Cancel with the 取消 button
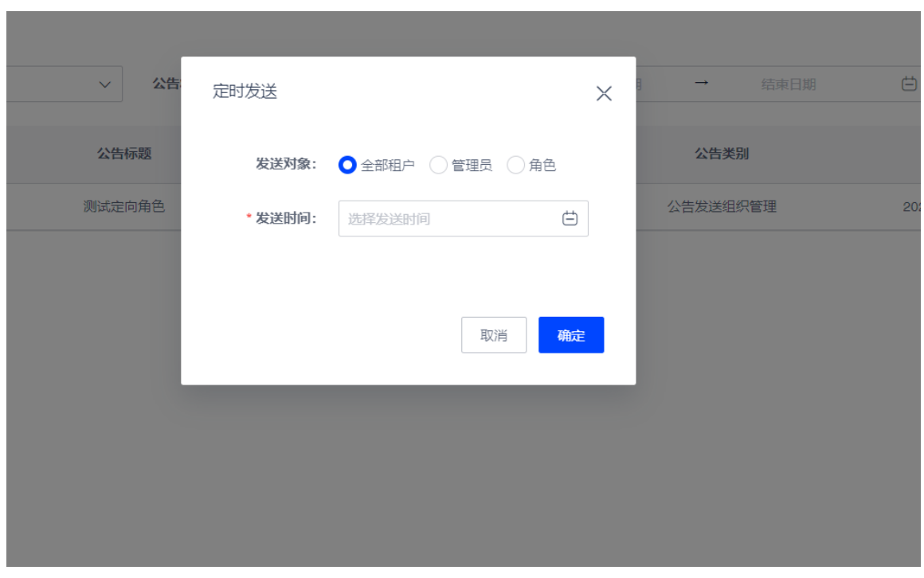This screenshot has width=924, height=578. (494, 334)
